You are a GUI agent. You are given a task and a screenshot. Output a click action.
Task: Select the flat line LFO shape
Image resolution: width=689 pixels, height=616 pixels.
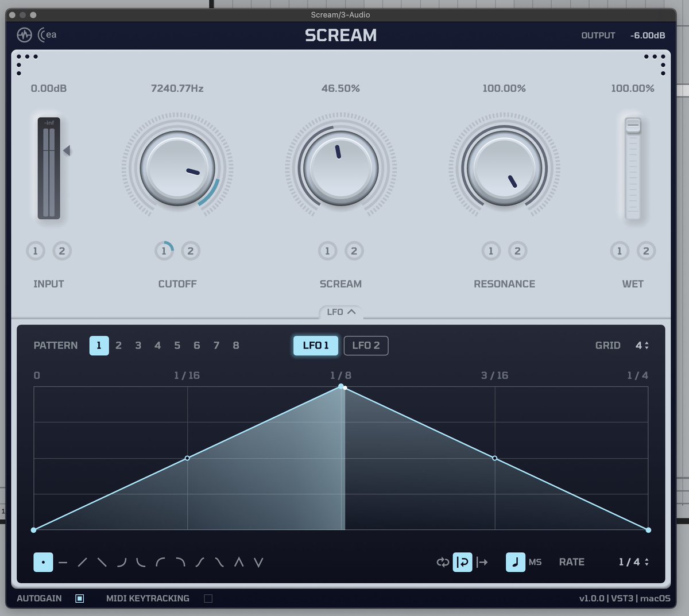click(63, 563)
